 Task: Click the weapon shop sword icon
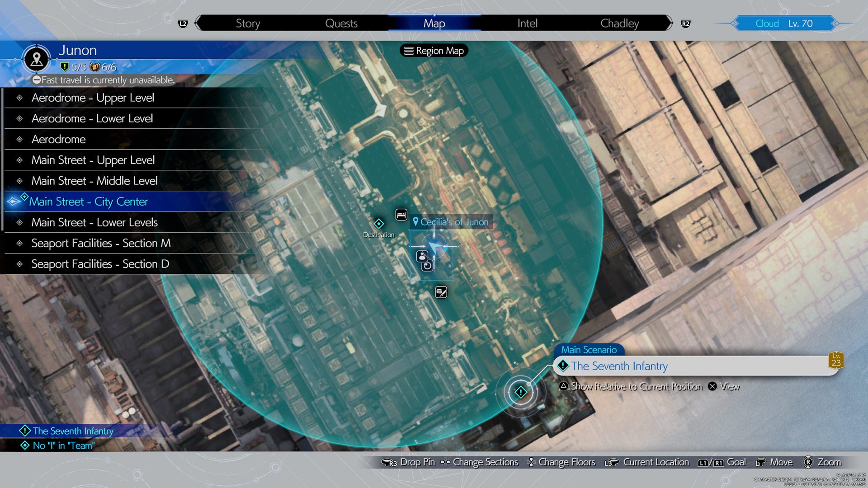coord(441,292)
